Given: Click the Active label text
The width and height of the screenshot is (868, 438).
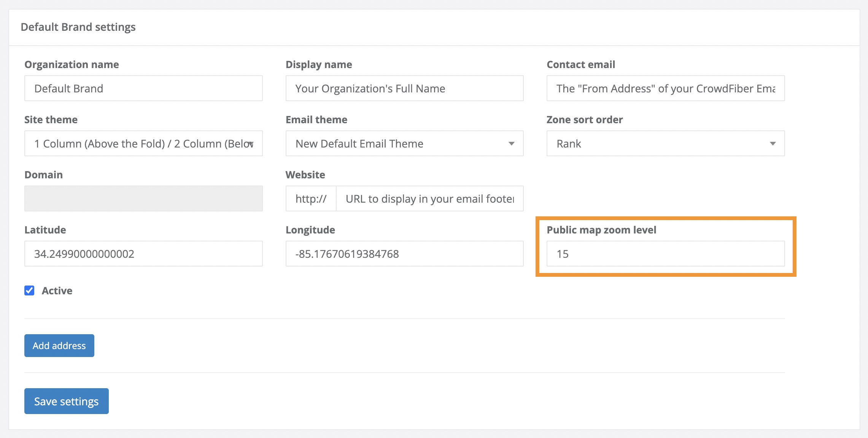Looking at the screenshot, I should pyautogui.click(x=57, y=290).
